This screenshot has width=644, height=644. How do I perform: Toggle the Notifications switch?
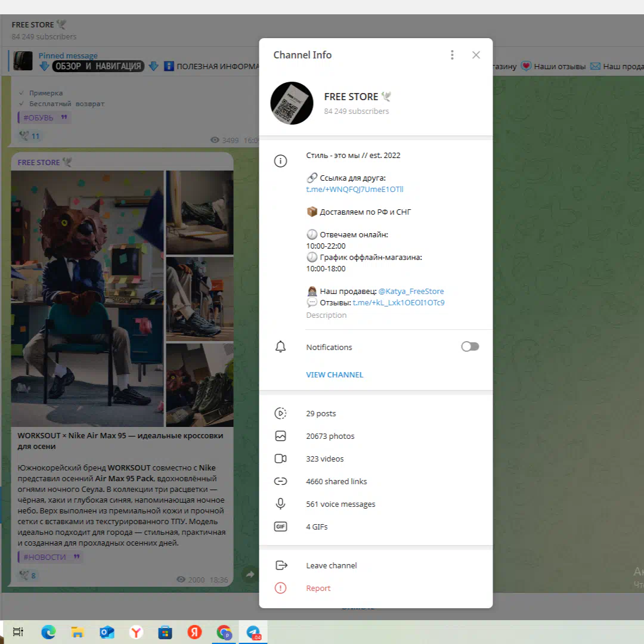click(470, 347)
